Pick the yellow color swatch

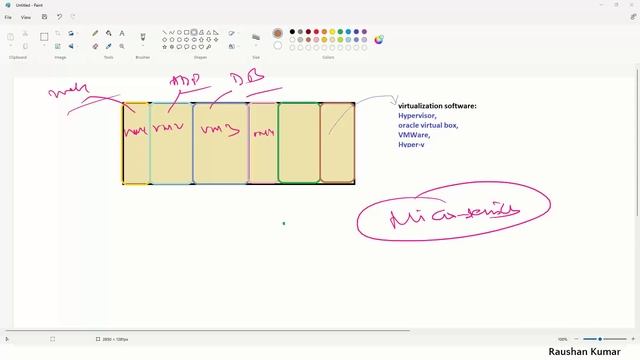pyautogui.click(x=332, y=31)
